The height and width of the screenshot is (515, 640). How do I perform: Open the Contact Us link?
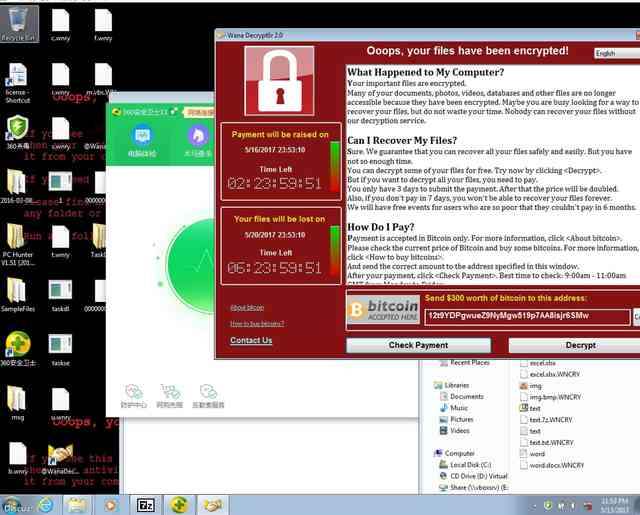click(251, 340)
